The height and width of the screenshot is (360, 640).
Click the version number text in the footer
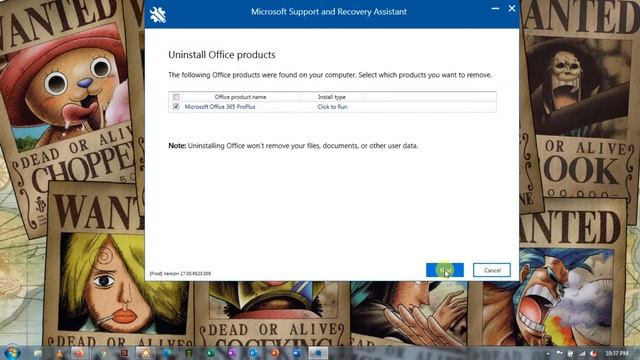tap(180, 273)
